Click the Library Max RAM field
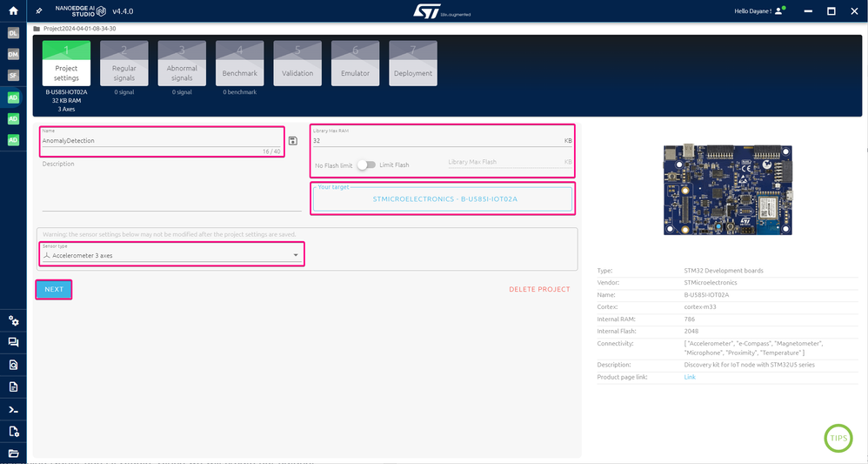 pyautogui.click(x=443, y=141)
